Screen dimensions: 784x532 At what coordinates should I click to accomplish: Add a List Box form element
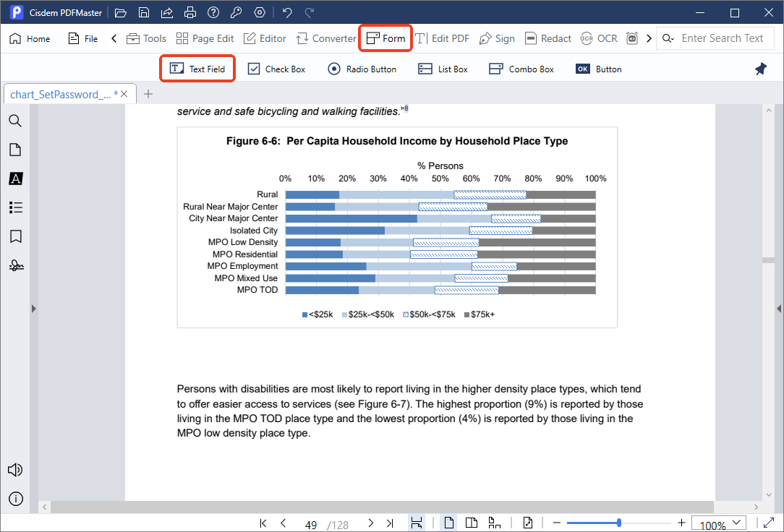[443, 69]
